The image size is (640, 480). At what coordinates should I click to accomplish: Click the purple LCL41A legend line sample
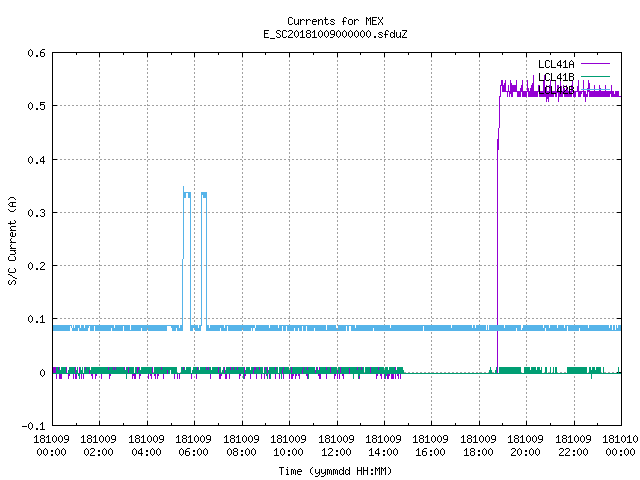click(x=595, y=64)
